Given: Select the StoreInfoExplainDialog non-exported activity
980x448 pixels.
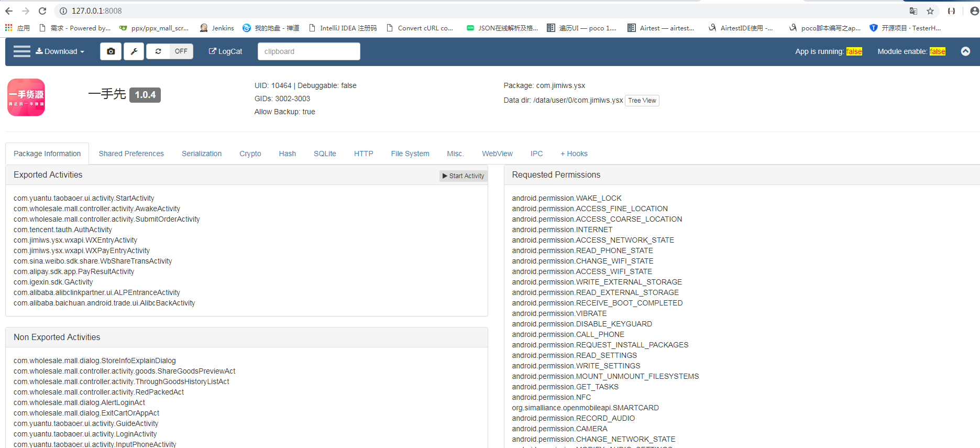Looking at the screenshot, I should pyautogui.click(x=95, y=360).
